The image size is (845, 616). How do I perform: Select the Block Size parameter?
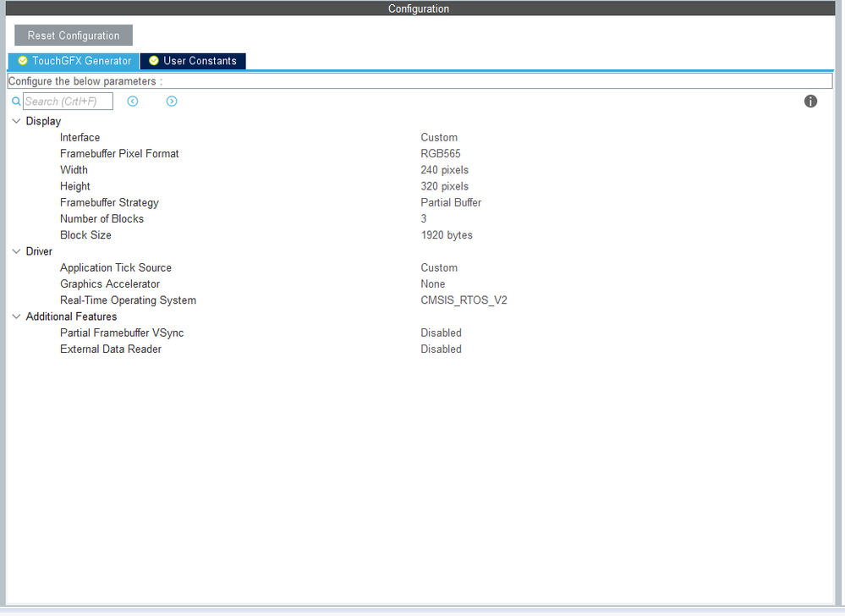(x=85, y=235)
